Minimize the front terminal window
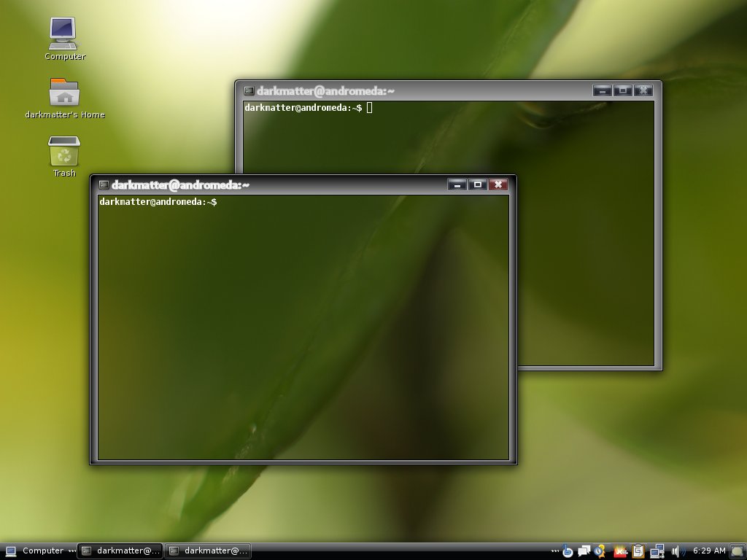 (x=457, y=184)
